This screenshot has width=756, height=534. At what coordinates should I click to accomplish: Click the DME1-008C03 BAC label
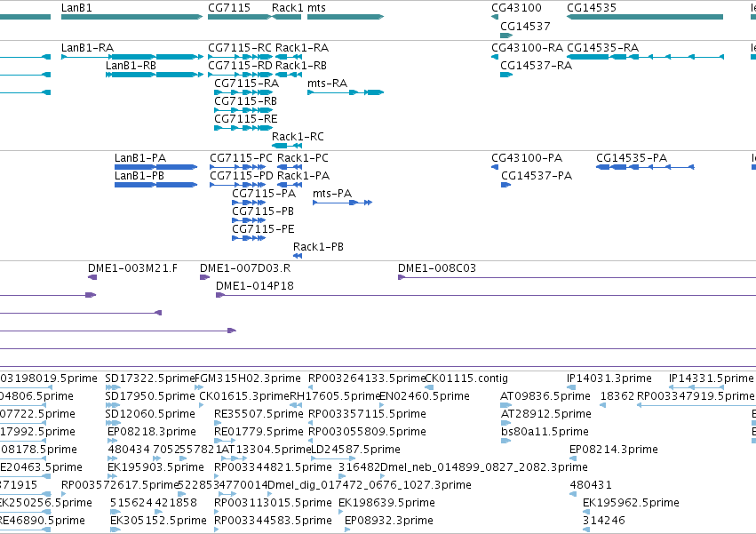437,268
